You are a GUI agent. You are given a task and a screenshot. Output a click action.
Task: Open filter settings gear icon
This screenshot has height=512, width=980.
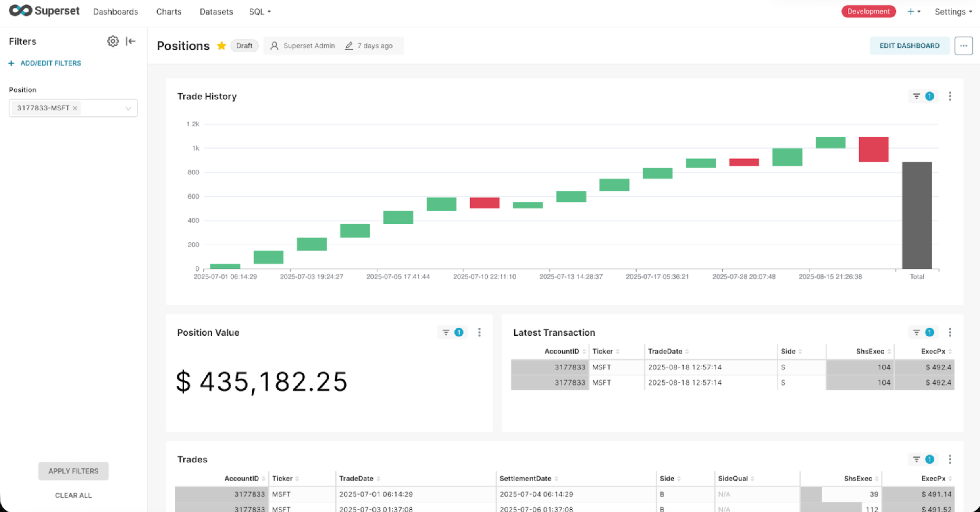pyautogui.click(x=112, y=41)
